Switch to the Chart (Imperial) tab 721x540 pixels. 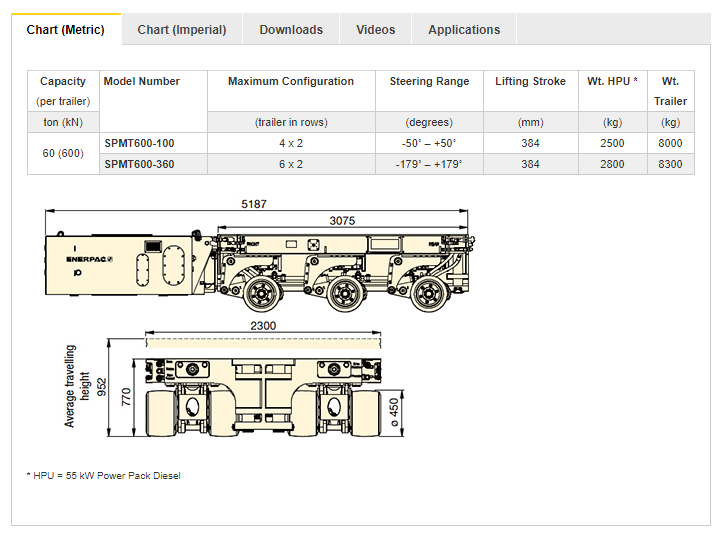click(182, 29)
